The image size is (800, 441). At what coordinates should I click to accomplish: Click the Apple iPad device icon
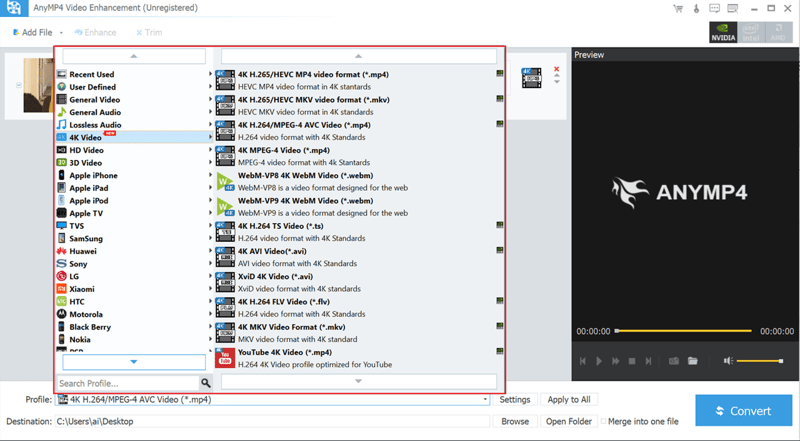[61, 188]
